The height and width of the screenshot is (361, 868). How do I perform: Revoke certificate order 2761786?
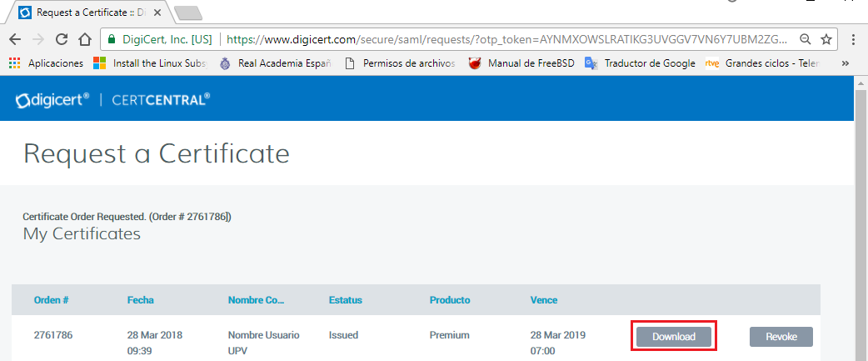[x=781, y=337]
